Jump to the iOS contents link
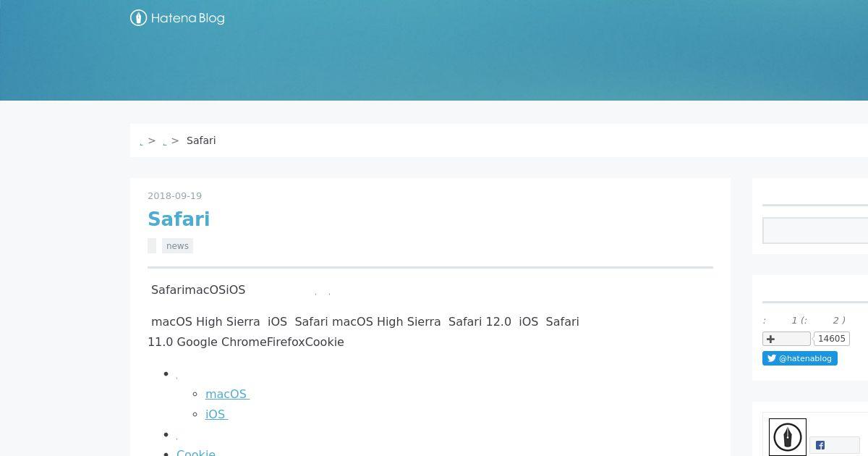This screenshot has width=868, height=456. [216, 414]
